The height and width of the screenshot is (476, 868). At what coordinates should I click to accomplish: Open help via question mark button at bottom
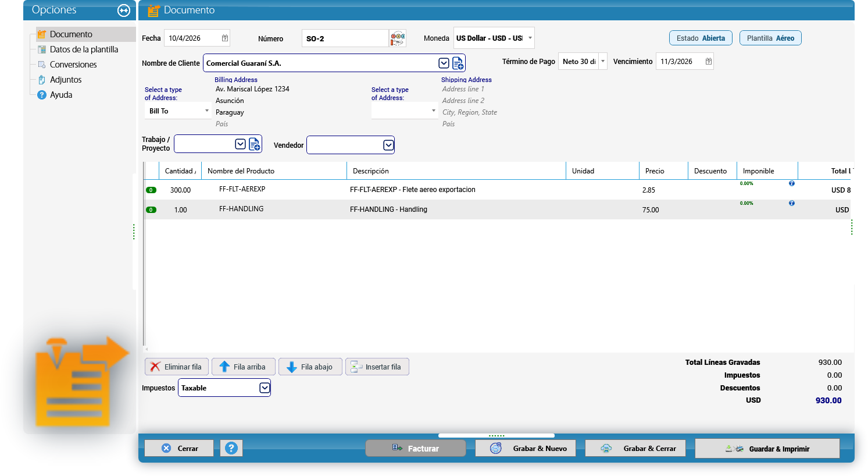click(231, 448)
